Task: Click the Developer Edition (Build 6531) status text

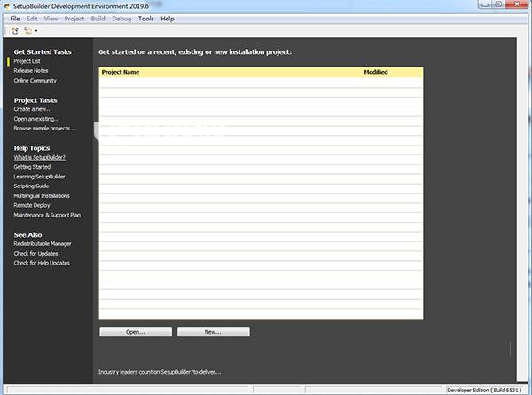Action: coord(484,391)
